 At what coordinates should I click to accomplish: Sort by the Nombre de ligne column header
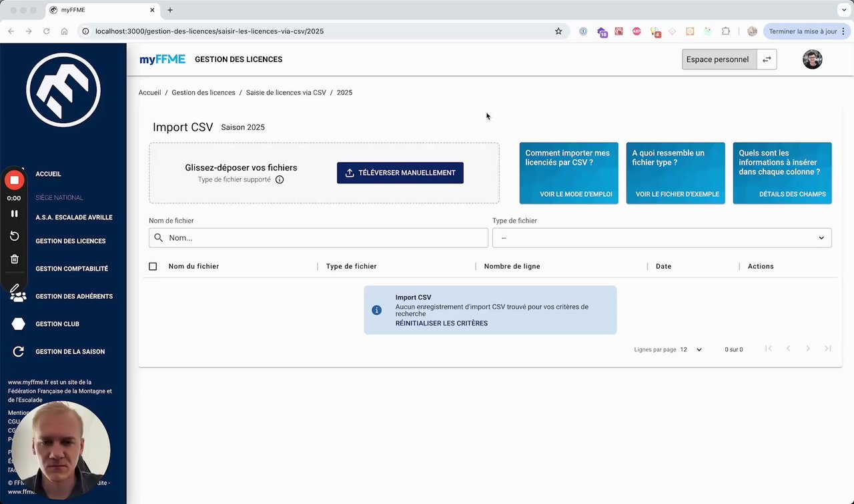[512, 266]
